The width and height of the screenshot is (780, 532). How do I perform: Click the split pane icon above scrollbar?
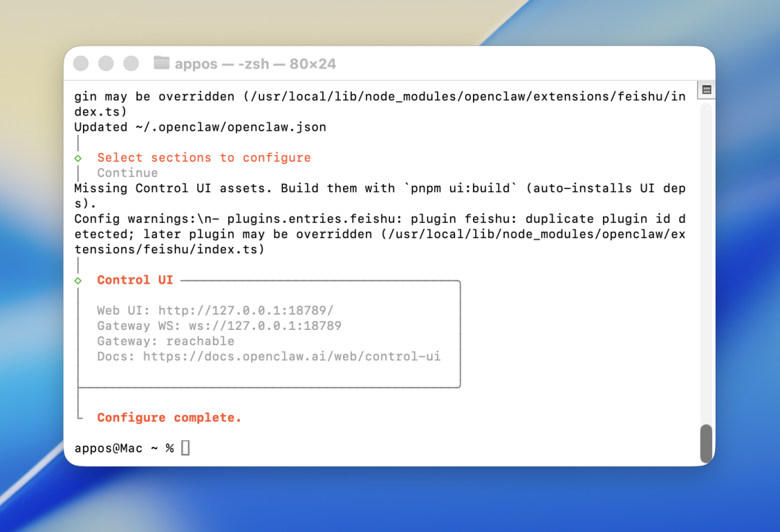tap(706, 90)
